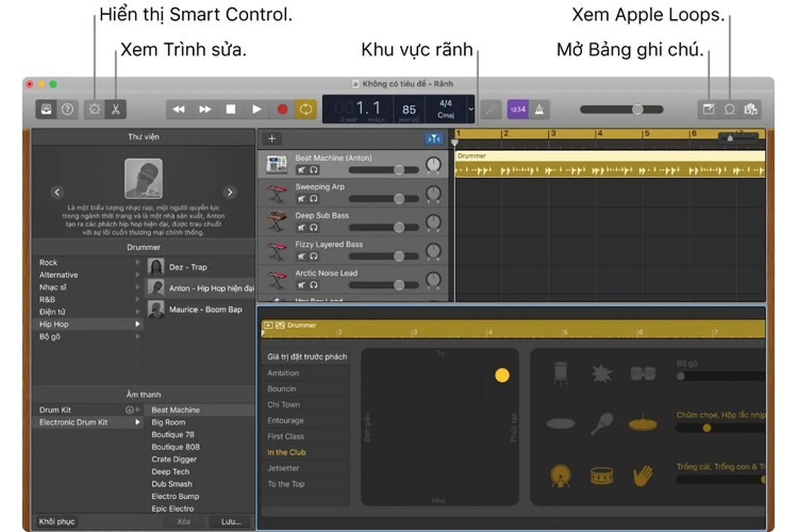Open the Apple Loops browser button
This screenshot has height=532, width=798.
coord(729,109)
